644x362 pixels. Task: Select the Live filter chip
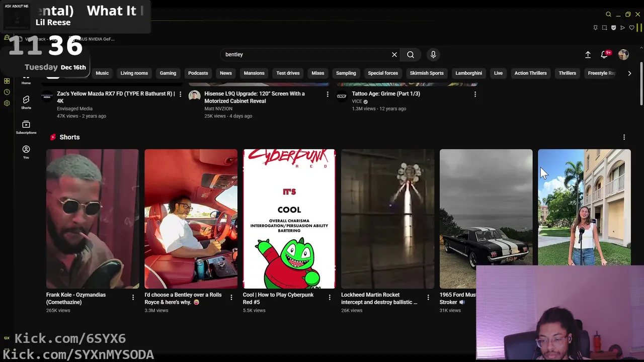coord(498,73)
